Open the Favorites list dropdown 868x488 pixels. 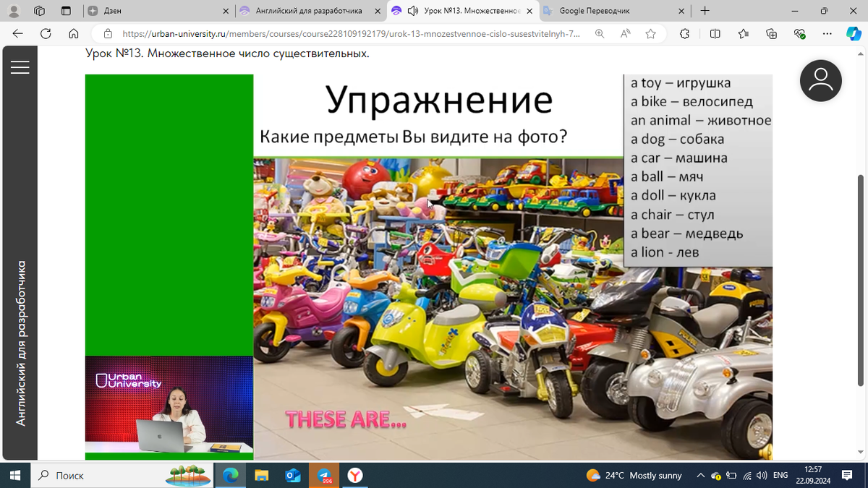pyautogui.click(x=743, y=33)
